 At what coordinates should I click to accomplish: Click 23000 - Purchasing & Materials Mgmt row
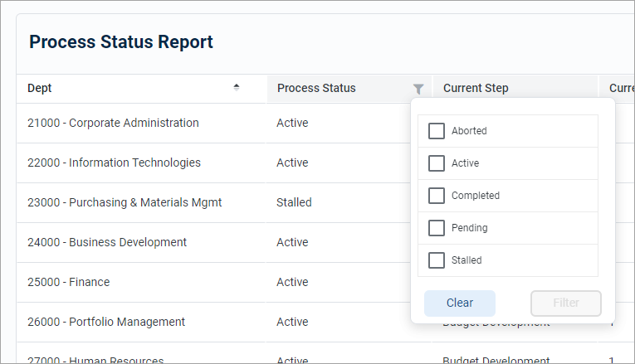(x=125, y=203)
